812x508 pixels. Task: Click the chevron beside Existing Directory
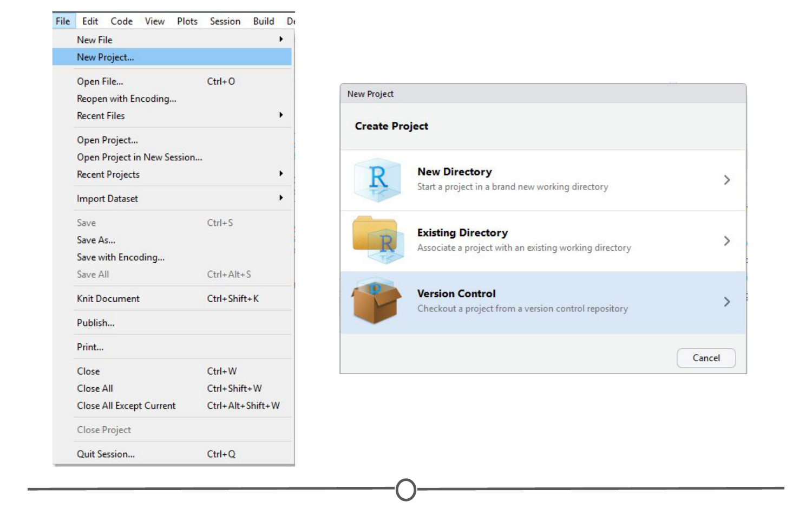pos(726,241)
